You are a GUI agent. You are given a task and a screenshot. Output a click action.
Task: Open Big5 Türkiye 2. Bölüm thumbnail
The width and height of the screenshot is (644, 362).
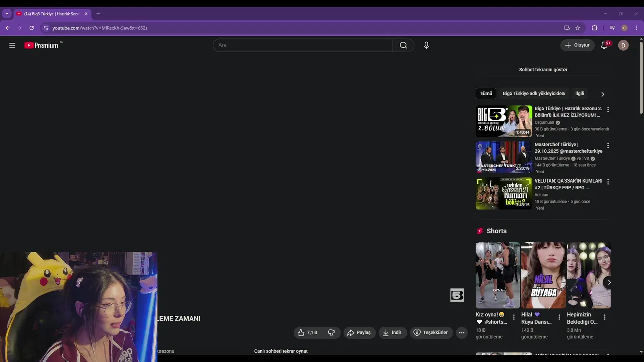coord(504,121)
